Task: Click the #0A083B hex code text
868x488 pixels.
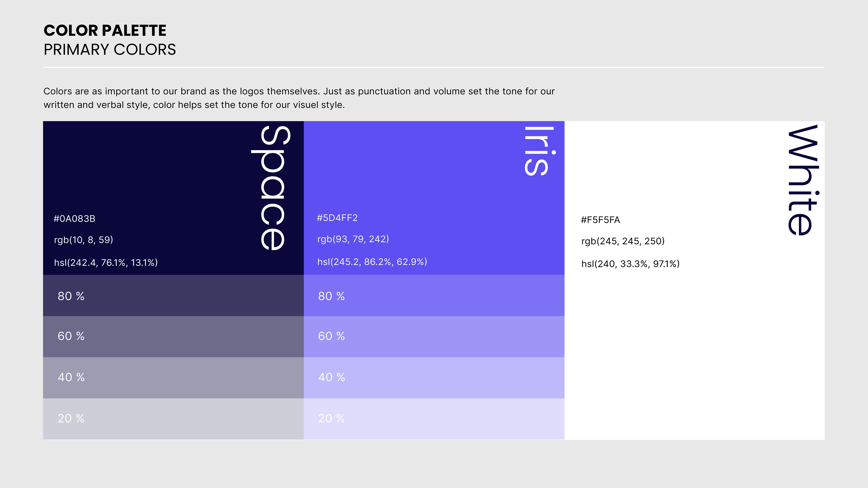Action: pyautogui.click(x=74, y=218)
